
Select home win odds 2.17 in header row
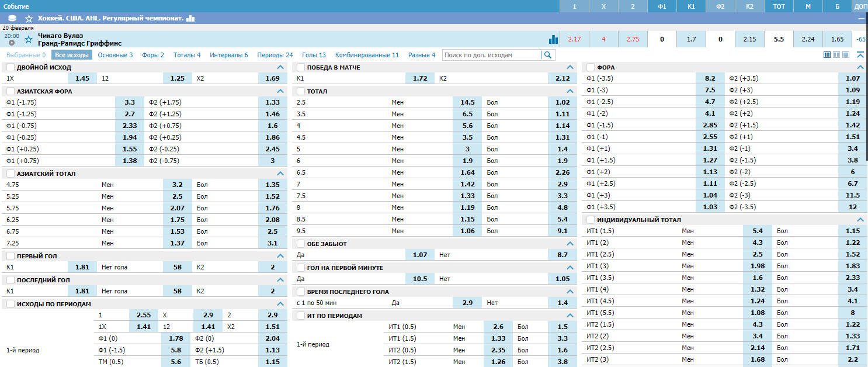[x=574, y=39]
